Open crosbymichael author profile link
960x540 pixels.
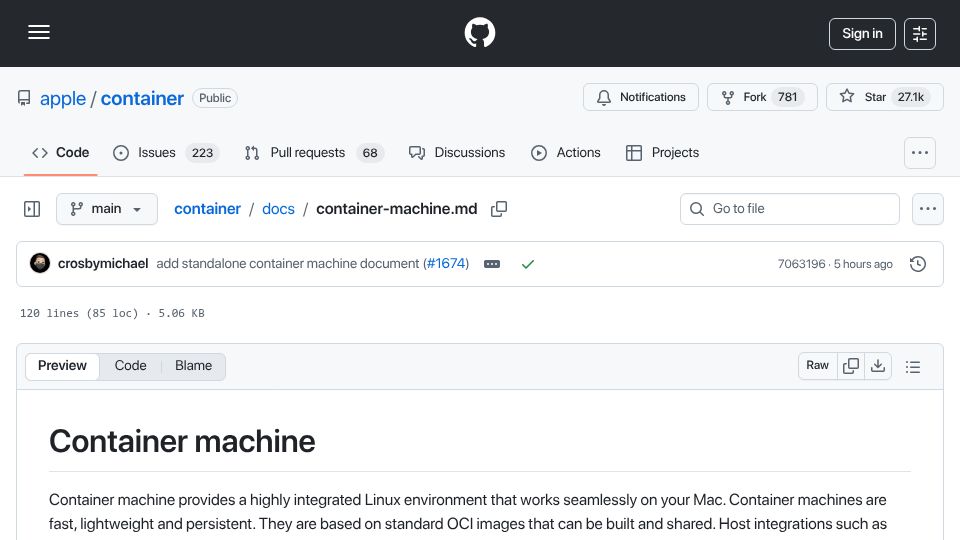[103, 264]
